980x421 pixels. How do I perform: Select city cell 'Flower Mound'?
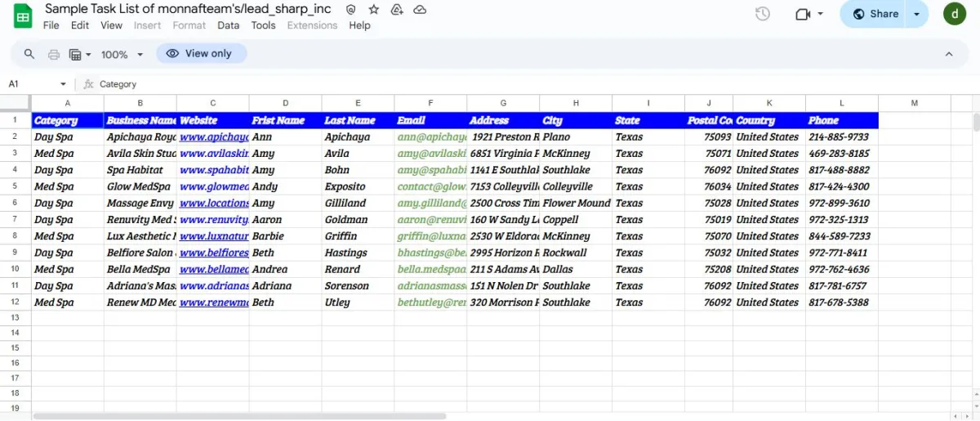coord(576,204)
